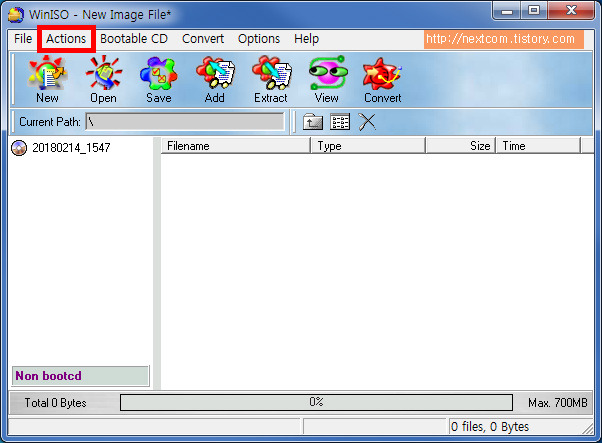
Task: Open the Convert menu in menu bar
Action: [203, 39]
